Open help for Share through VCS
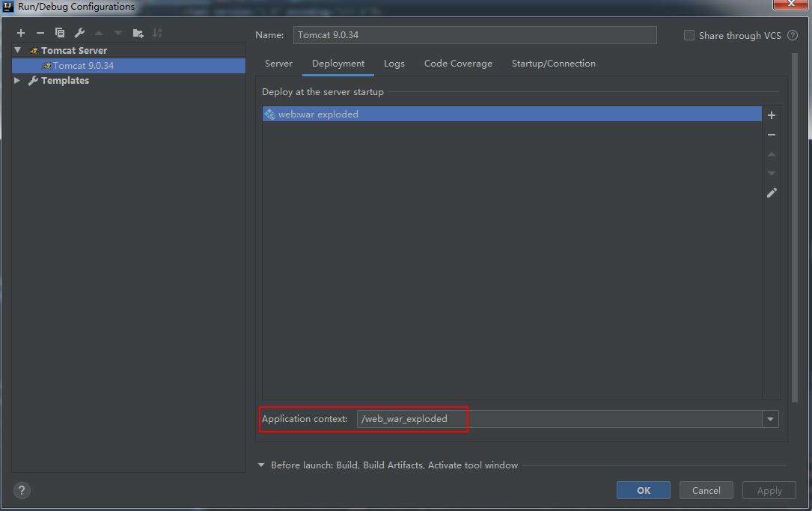Viewport: 812px width, 511px height. pos(793,35)
